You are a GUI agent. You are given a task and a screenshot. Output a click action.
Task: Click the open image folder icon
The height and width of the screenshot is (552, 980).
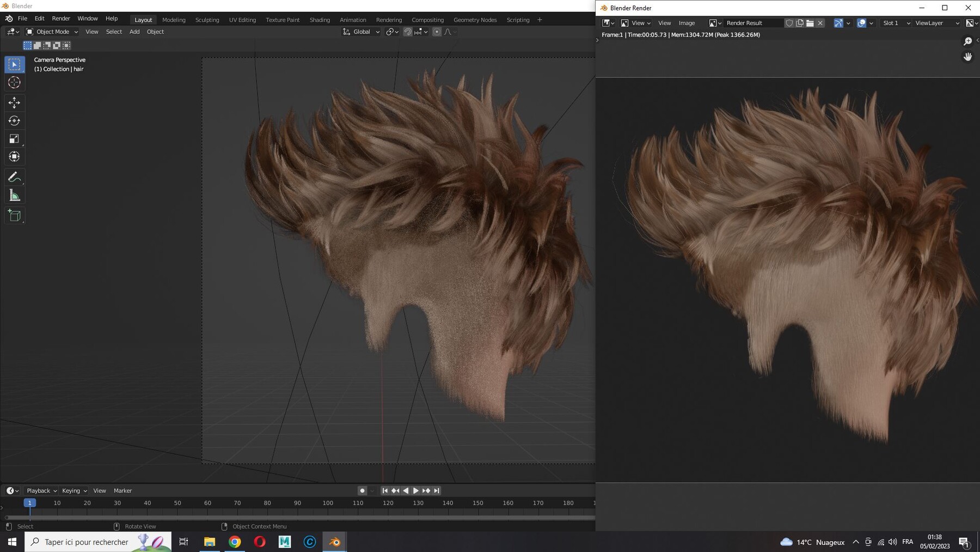[x=810, y=23]
